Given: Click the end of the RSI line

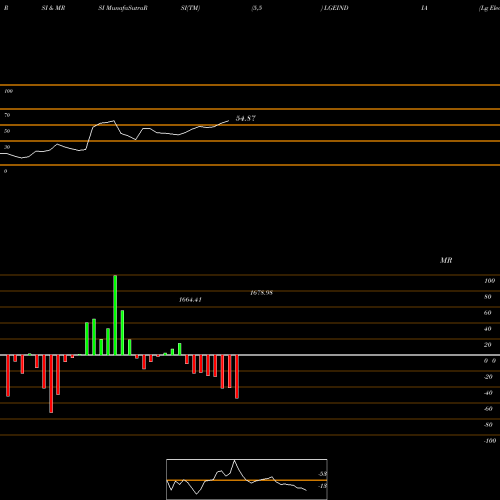Looking at the screenshot, I should (229, 120).
